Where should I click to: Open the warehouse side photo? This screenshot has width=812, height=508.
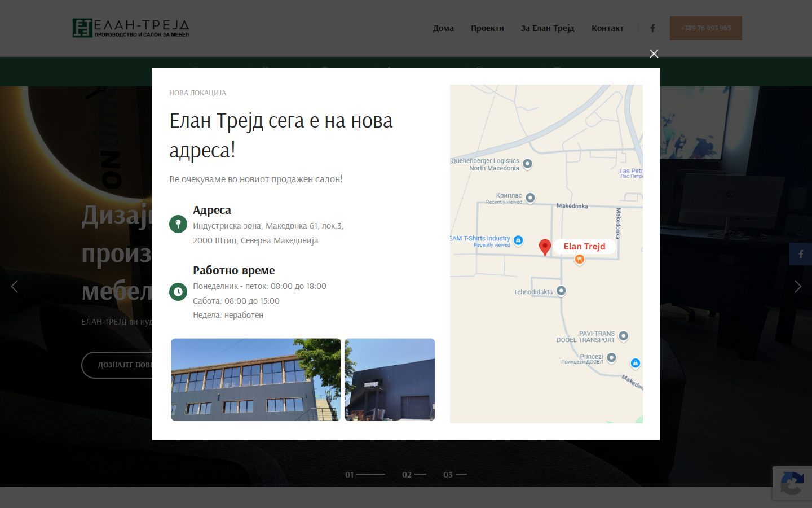pos(390,379)
